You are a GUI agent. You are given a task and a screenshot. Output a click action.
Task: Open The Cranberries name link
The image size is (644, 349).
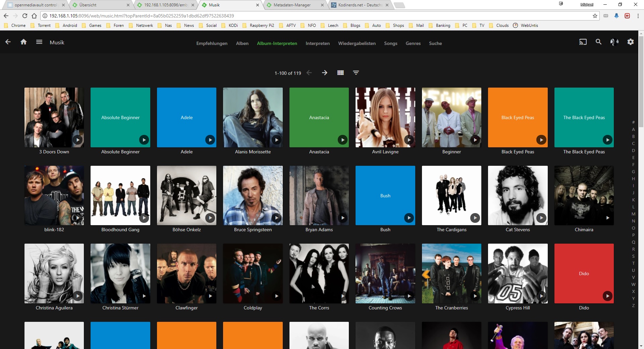pyautogui.click(x=451, y=308)
